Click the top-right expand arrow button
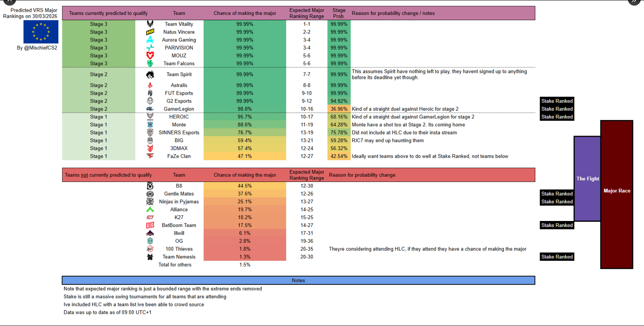Viewport: 644px width, 326px height. click(x=634, y=1)
